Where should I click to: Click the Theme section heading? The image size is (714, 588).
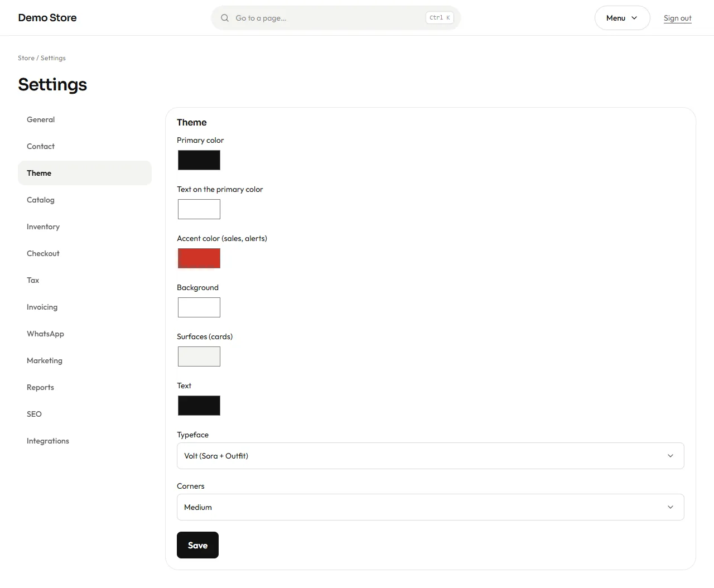192,122
